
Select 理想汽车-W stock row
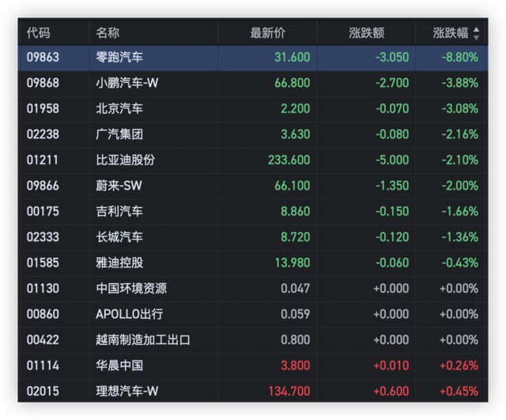click(125, 392)
